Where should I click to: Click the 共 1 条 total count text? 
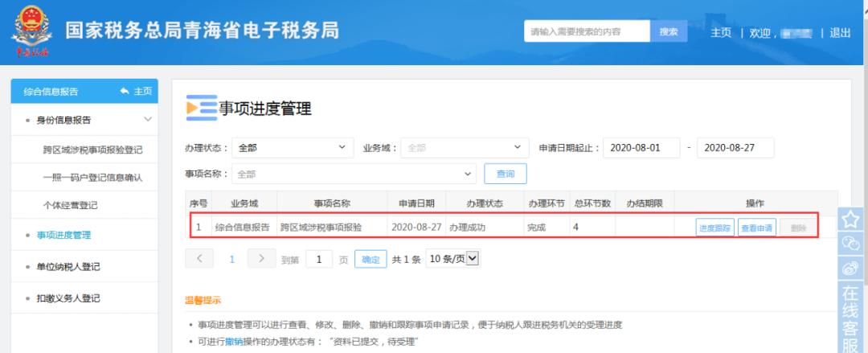tap(407, 260)
